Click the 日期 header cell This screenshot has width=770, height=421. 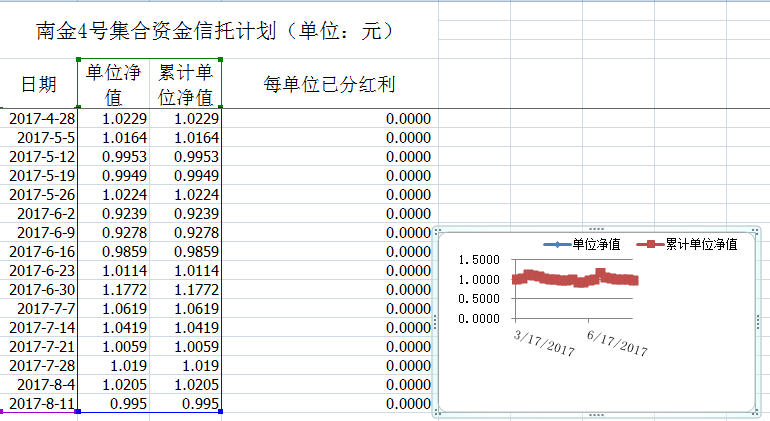(39, 85)
